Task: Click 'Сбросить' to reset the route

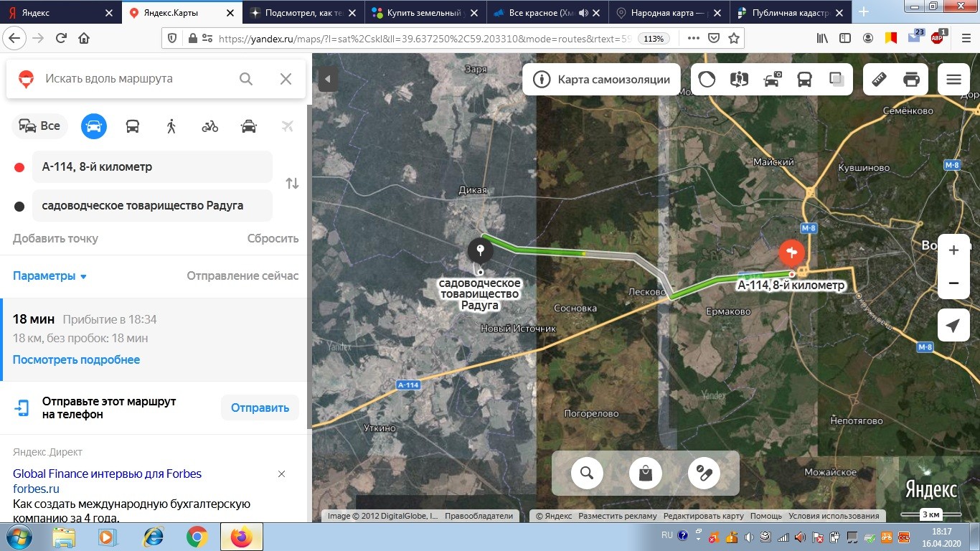Action: pos(273,239)
